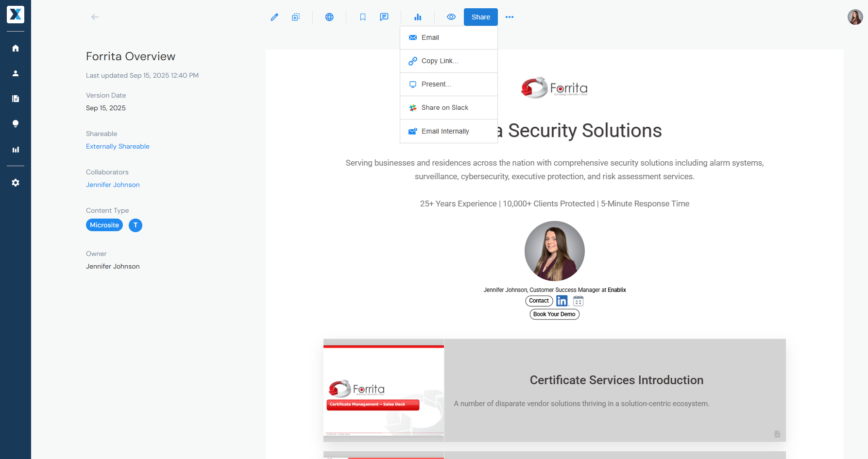Choose Email from the Share menu

click(449, 37)
